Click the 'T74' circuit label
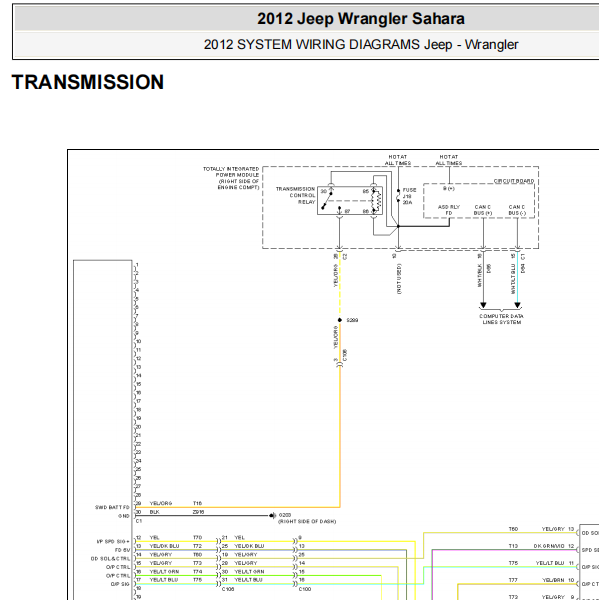The image size is (599, 600). pyautogui.click(x=197, y=571)
